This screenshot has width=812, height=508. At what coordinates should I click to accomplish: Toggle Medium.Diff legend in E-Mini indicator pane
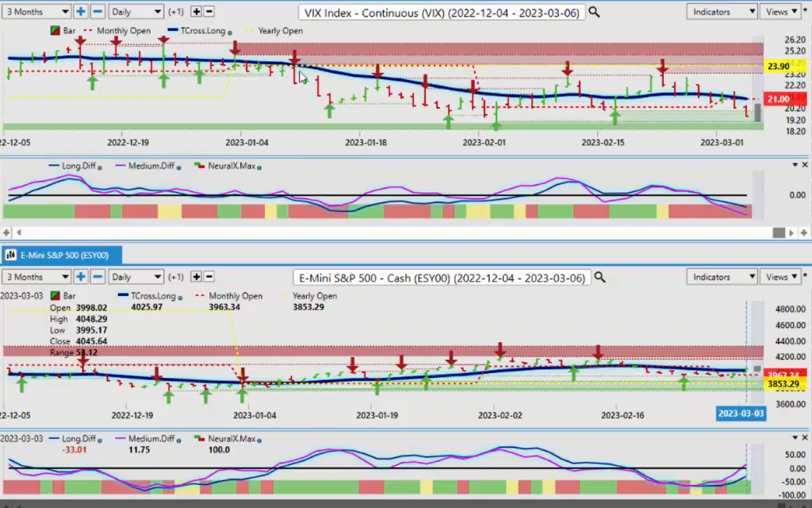145,438
